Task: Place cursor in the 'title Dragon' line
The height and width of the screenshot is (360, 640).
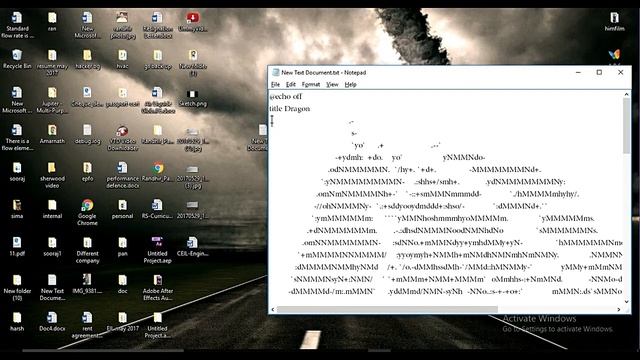Action: (x=290, y=109)
